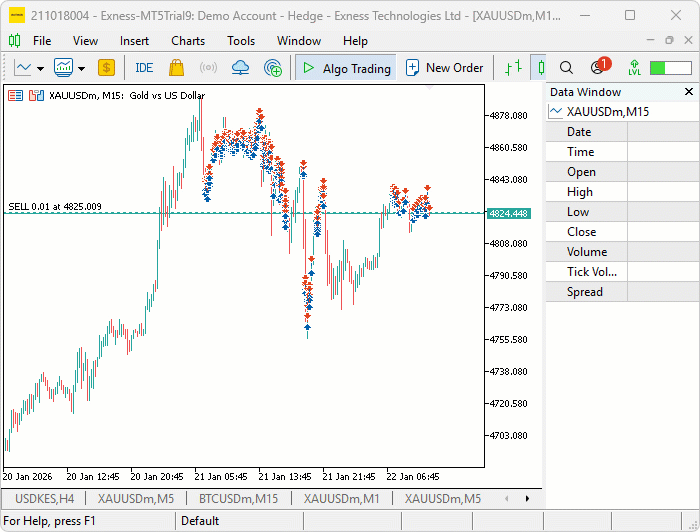Click the green connection status bar
Viewport: 700px width, 532px height.
pos(671,68)
